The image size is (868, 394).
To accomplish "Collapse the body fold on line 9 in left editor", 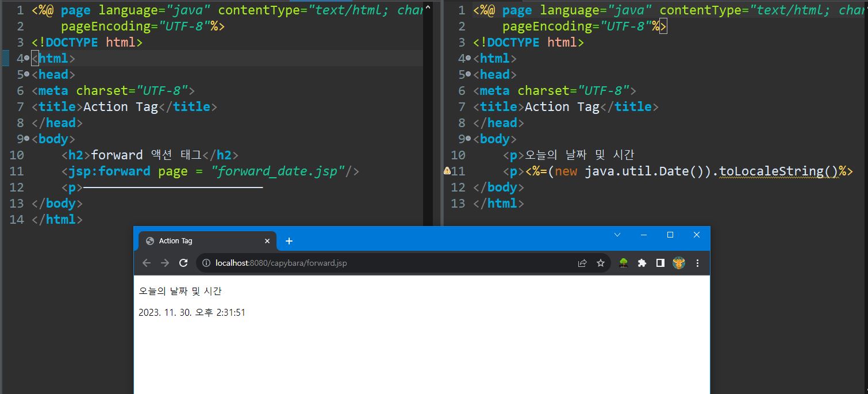I will pos(27,139).
